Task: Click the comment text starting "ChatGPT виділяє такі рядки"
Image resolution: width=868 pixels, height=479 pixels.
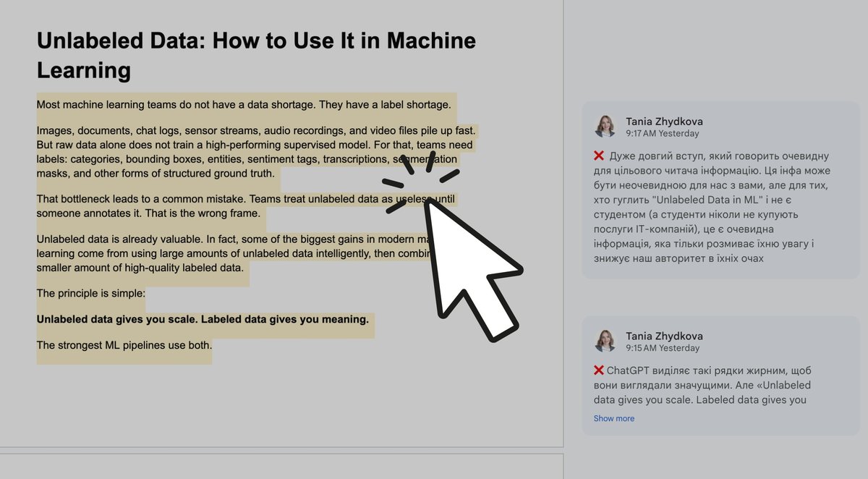Action: coord(702,385)
